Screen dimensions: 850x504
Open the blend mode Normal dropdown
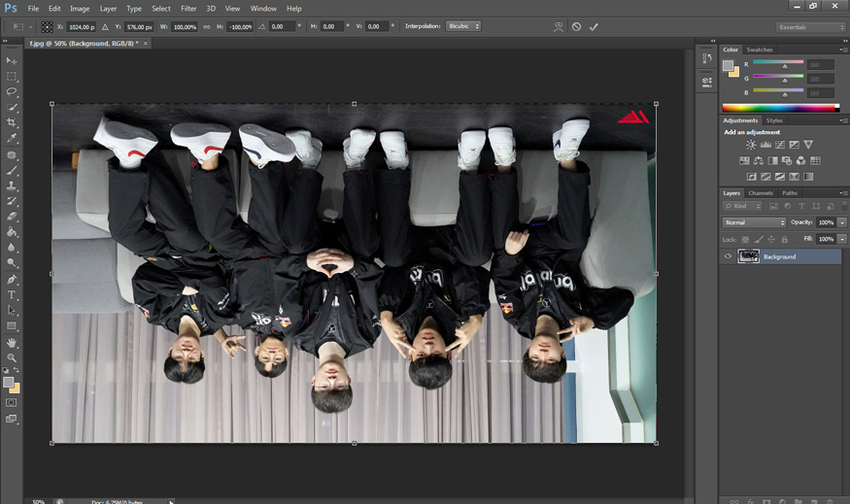(x=754, y=222)
